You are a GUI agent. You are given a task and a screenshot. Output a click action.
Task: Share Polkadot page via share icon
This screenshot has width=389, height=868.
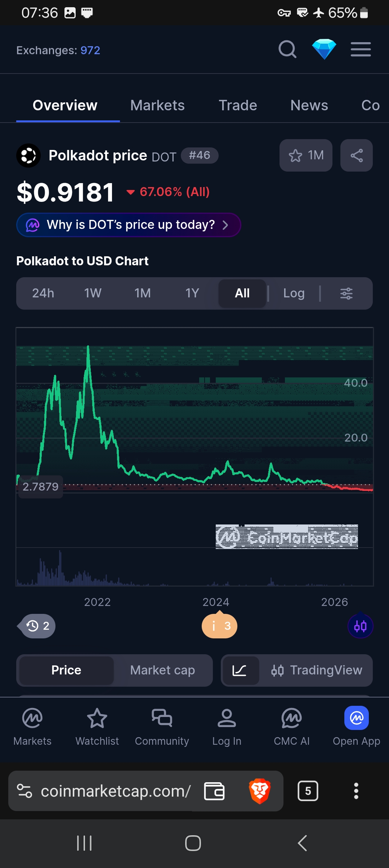356,155
